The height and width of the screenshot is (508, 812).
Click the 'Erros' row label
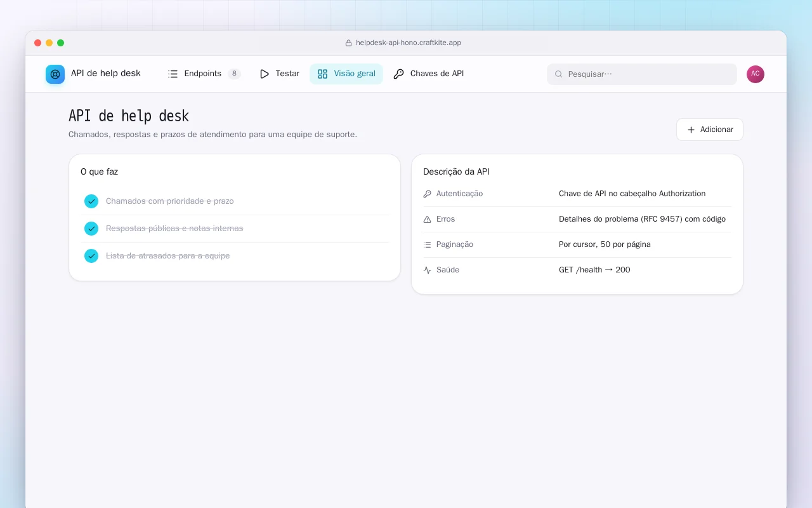445,219
